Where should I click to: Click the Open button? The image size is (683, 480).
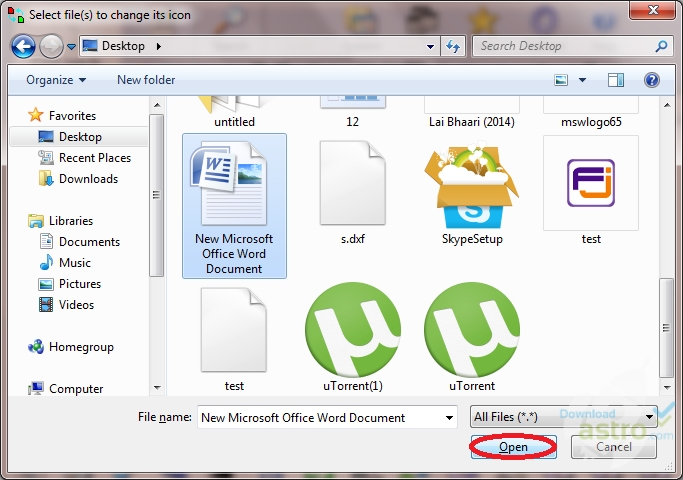(x=513, y=447)
